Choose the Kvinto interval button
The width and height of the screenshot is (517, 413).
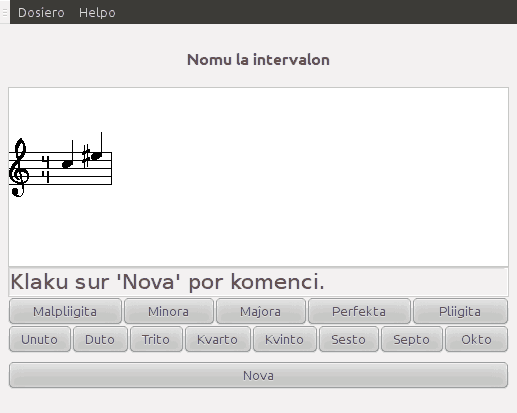[x=285, y=339]
